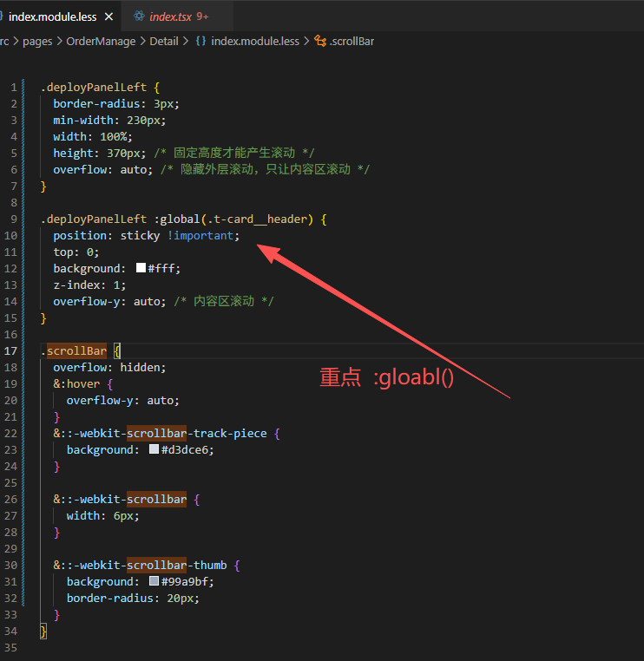
Task: Click the z-index: 1 declaration
Action: (x=89, y=285)
